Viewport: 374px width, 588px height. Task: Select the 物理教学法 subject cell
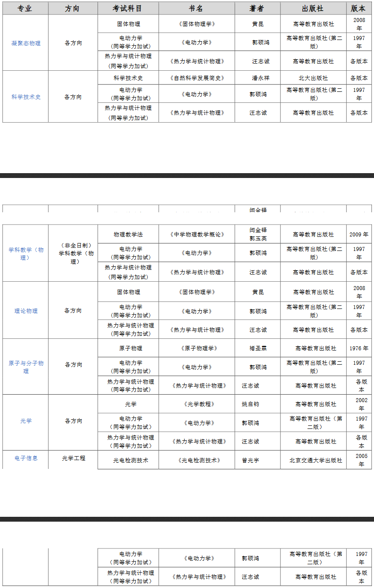tap(128, 234)
